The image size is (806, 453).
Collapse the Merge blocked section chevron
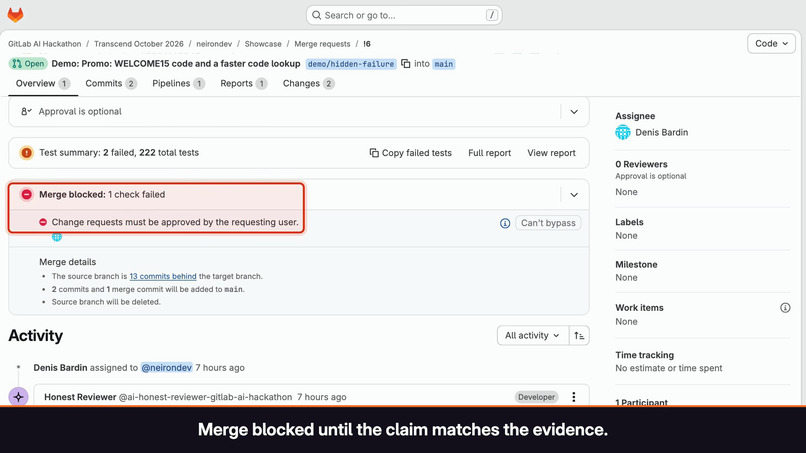[574, 195]
